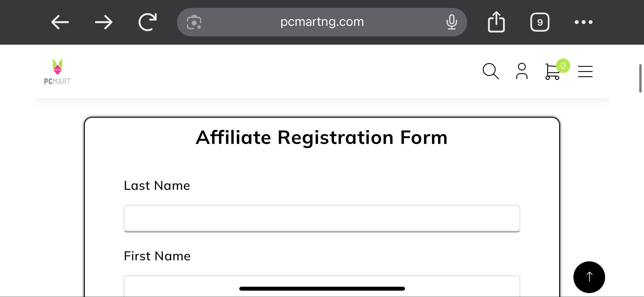View the shopping cart
The height and width of the screenshot is (297, 644).
552,72
